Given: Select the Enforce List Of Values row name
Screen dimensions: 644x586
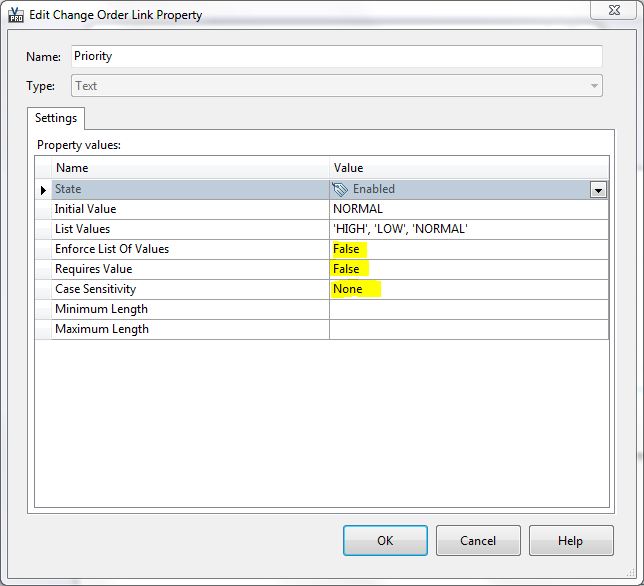Looking at the screenshot, I should click(190, 249).
